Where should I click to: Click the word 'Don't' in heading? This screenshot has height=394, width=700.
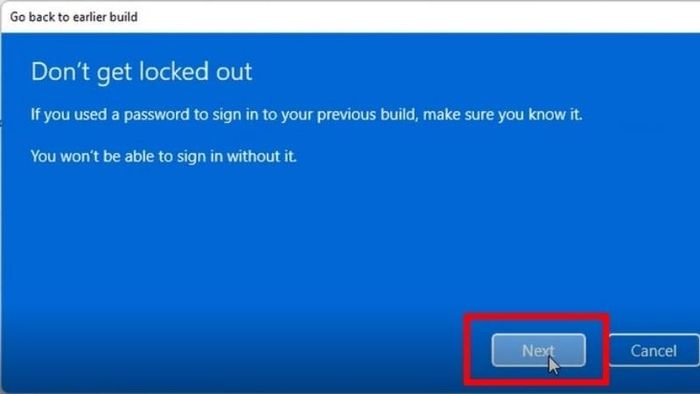[x=60, y=71]
